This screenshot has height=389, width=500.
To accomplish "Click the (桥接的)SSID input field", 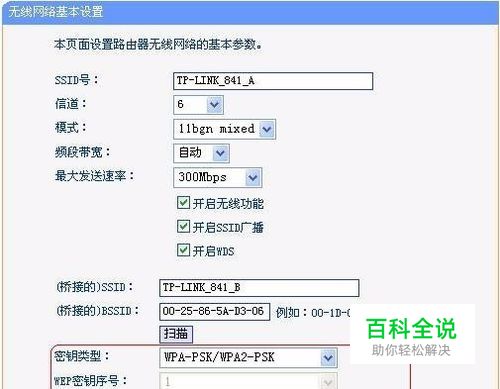I will pyautogui.click(x=259, y=288).
